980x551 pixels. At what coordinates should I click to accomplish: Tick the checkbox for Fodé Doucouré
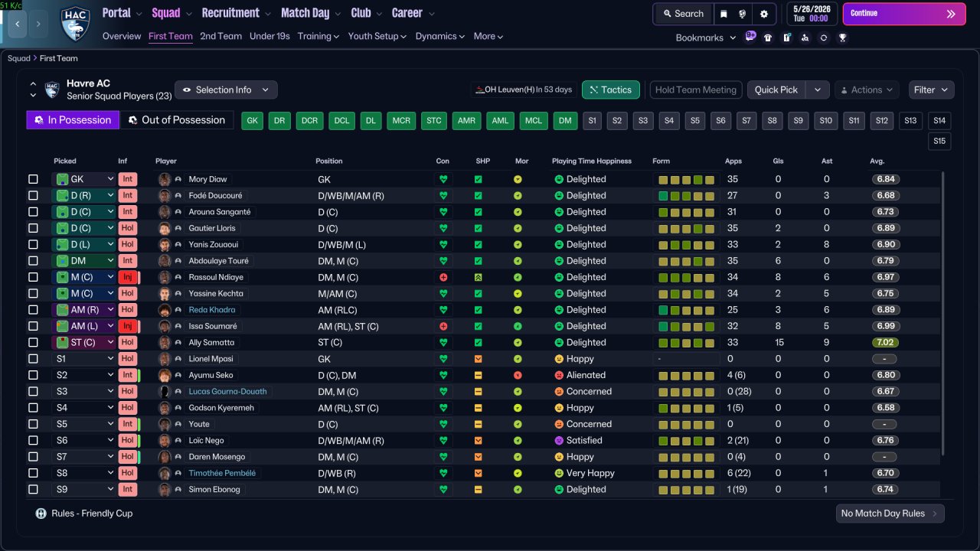coord(33,195)
